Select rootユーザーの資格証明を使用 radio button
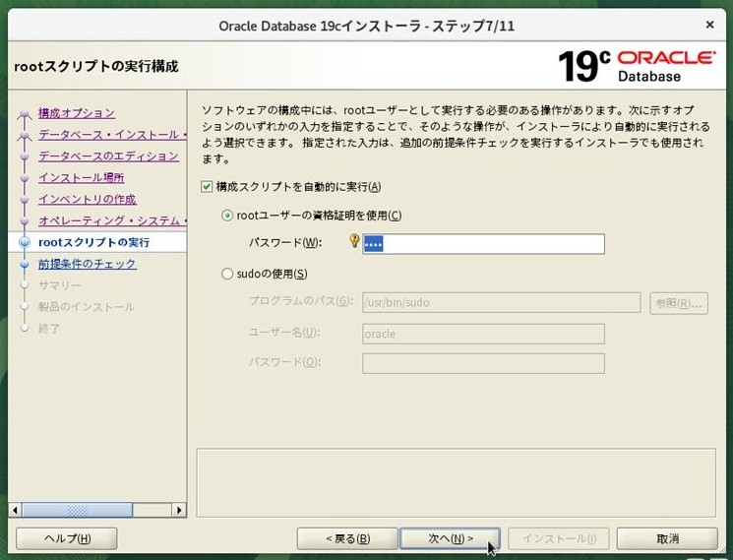733x560 pixels. [227, 216]
